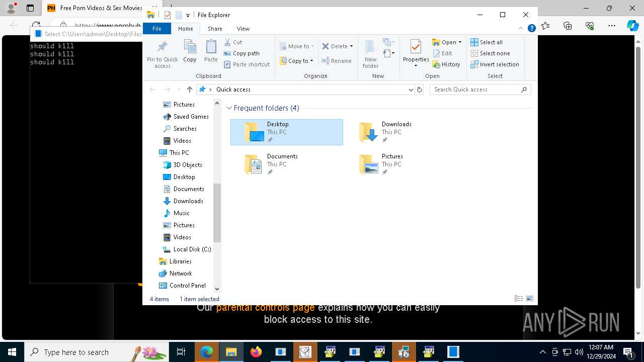
Task: Switch to the View tab
Action: pyautogui.click(x=243, y=29)
